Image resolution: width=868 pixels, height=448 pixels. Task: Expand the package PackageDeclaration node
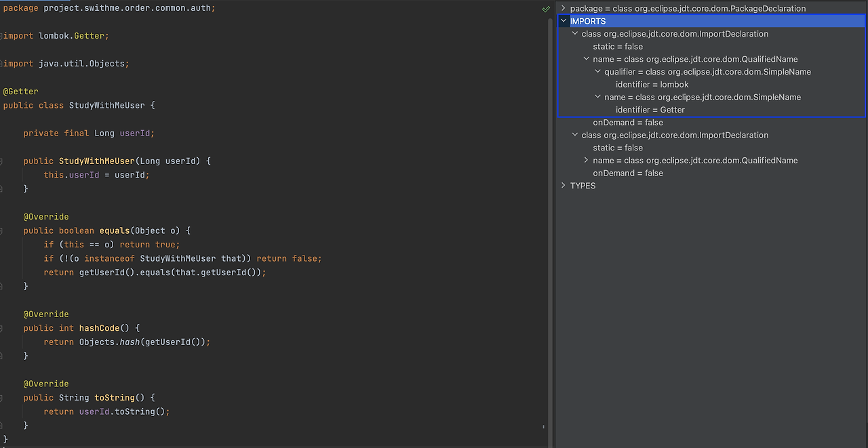pos(564,8)
